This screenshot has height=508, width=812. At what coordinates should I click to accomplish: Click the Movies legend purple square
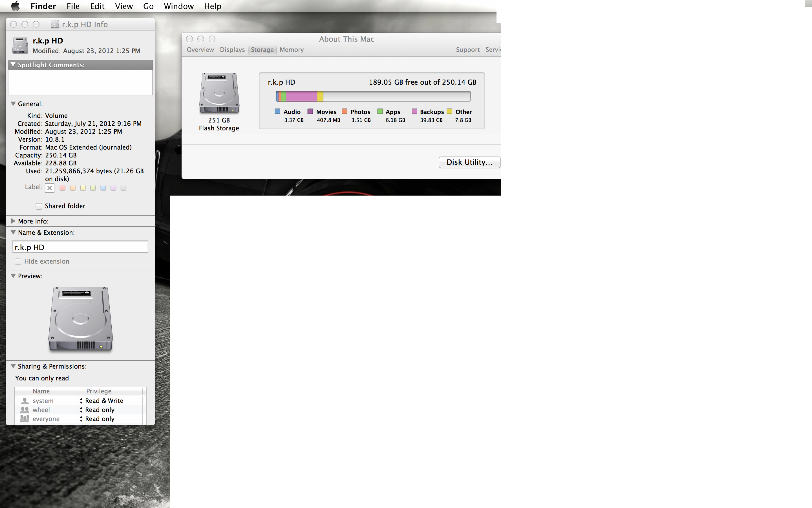[310, 111]
